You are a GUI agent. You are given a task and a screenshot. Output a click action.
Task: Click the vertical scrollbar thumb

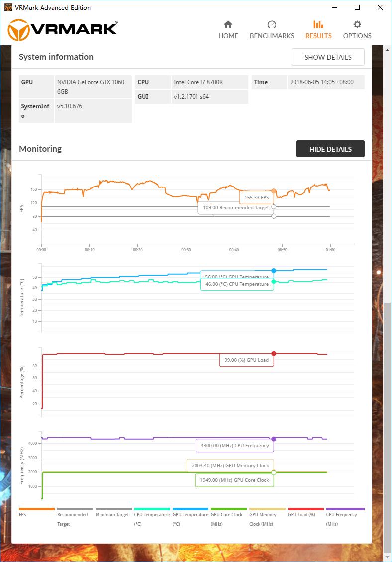(x=387, y=428)
